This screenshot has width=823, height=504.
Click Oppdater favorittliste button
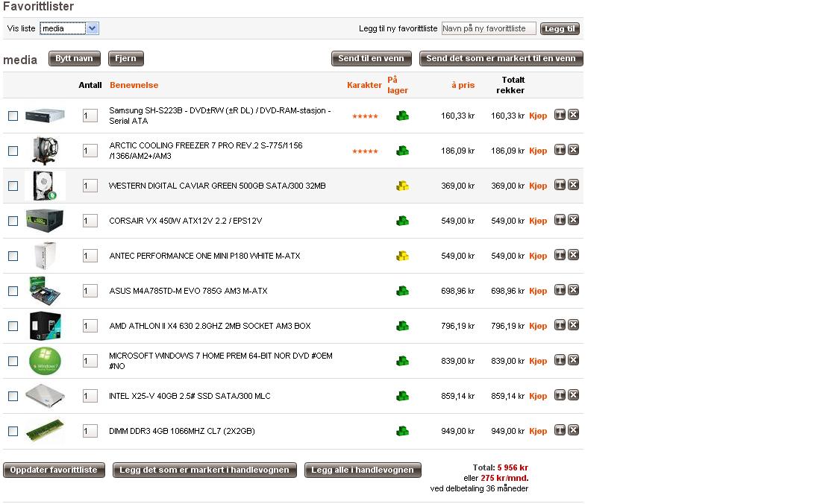pos(54,470)
